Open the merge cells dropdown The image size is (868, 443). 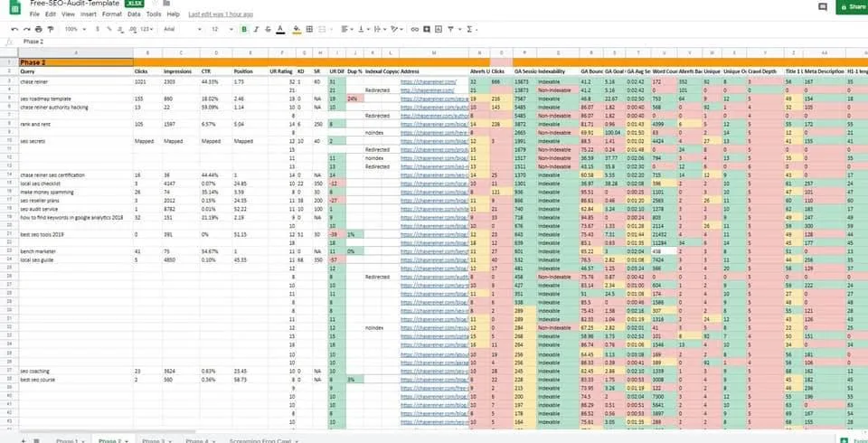[324, 29]
